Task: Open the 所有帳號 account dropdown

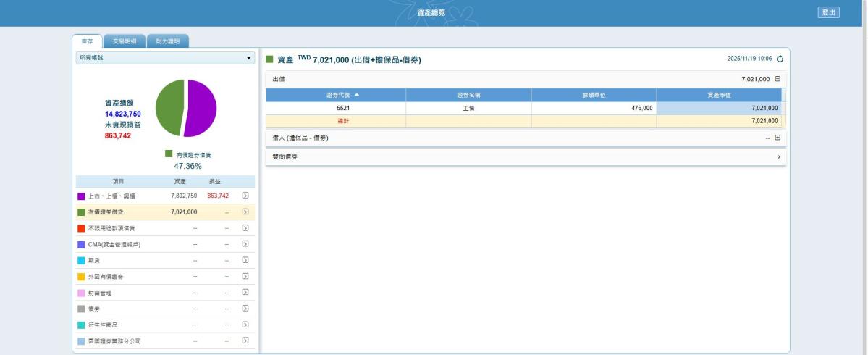Action: (165, 57)
